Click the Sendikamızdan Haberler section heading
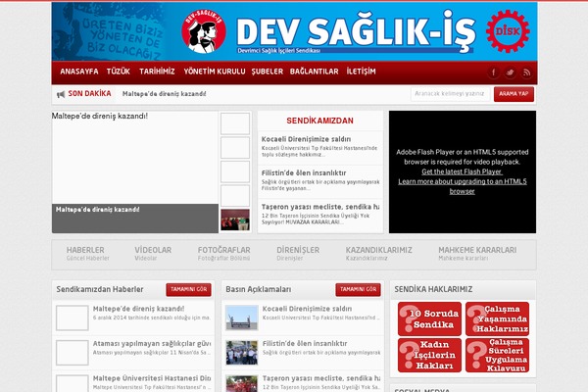Screen dimensions: 588x392 coord(100,289)
